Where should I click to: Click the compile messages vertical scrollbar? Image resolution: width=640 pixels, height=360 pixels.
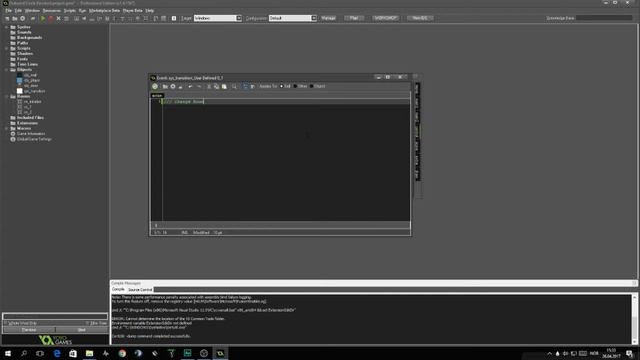[634, 320]
